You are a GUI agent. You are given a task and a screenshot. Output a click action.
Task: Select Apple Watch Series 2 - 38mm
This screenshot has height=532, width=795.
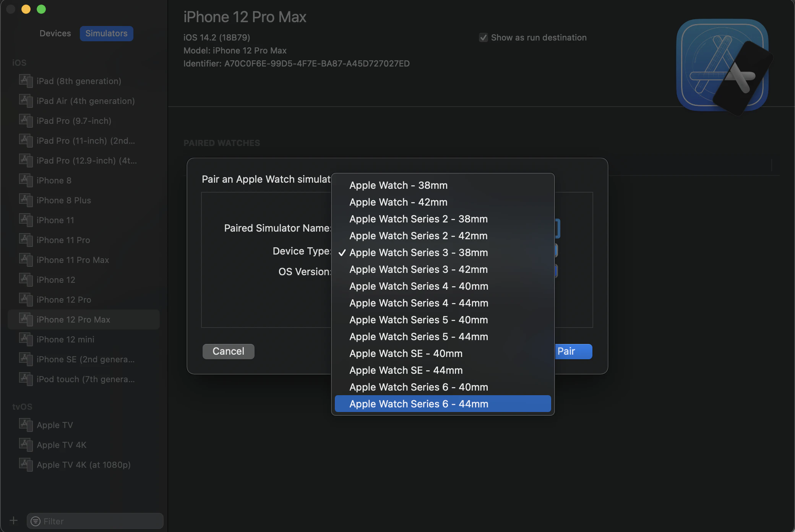pyautogui.click(x=443, y=219)
